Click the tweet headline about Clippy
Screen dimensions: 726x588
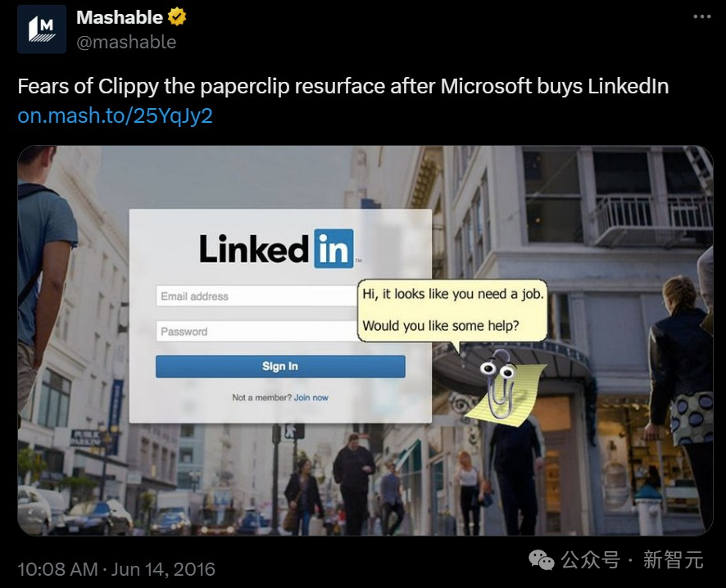[x=343, y=86]
